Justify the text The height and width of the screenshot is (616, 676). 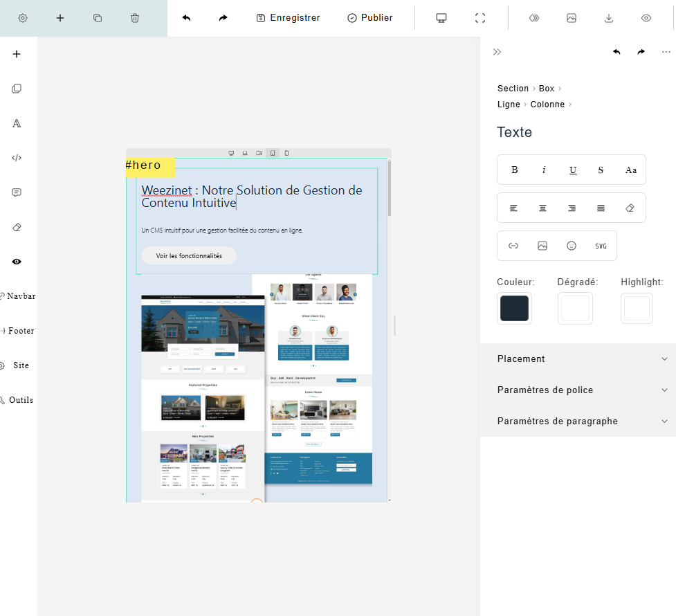click(601, 208)
